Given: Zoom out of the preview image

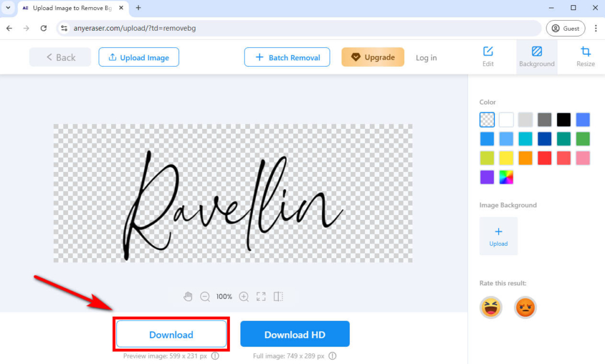Looking at the screenshot, I should 205,296.
